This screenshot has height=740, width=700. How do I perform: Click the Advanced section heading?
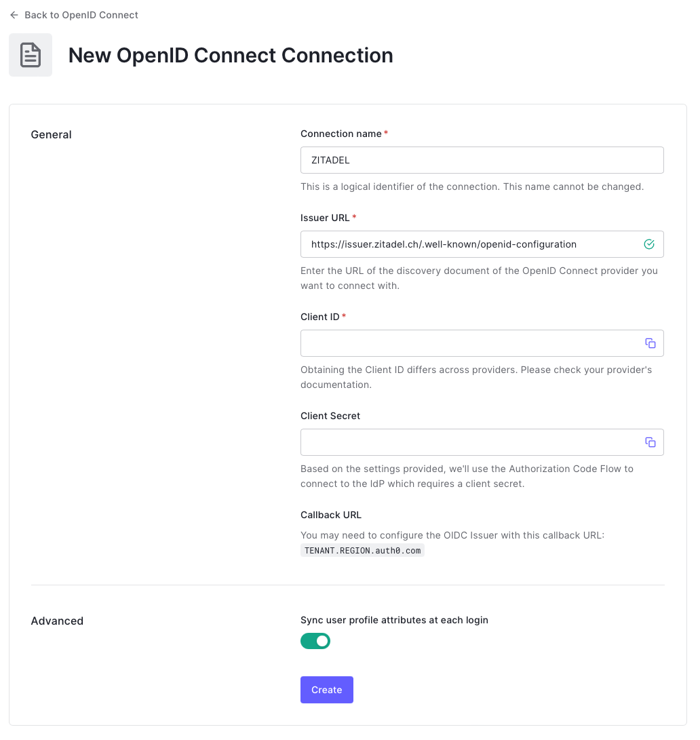57,621
